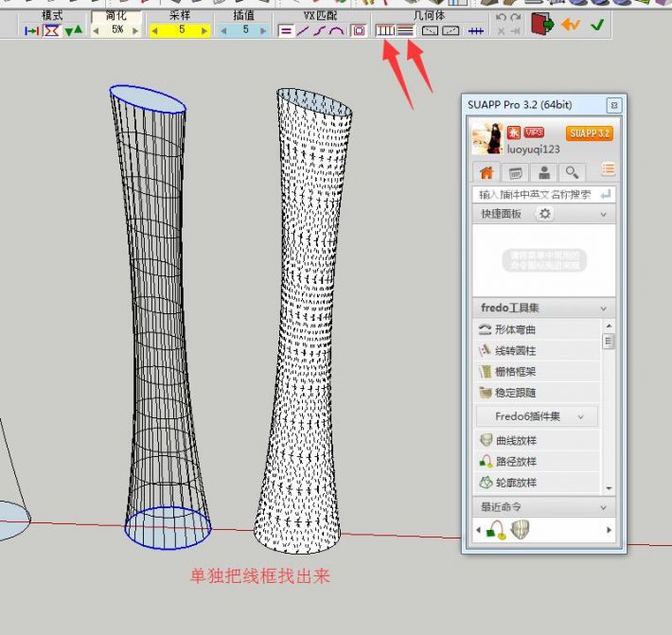The width and height of the screenshot is (672, 635).
Task: Select the straight diagonal line matching option
Action: [x=303, y=31]
